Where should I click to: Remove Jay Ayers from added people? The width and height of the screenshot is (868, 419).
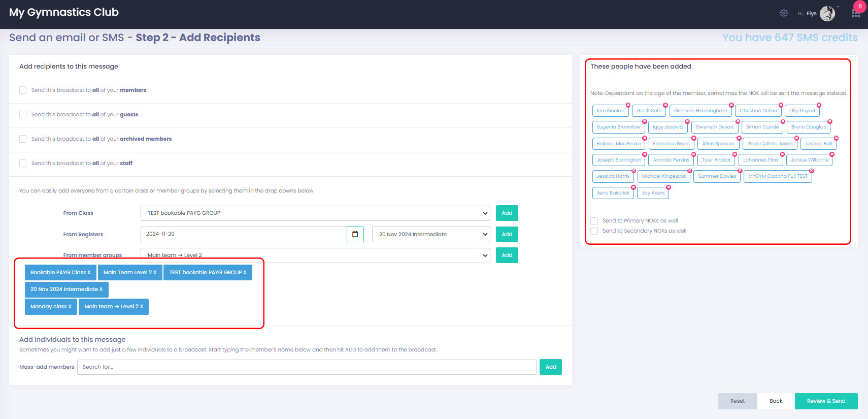[x=669, y=187]
